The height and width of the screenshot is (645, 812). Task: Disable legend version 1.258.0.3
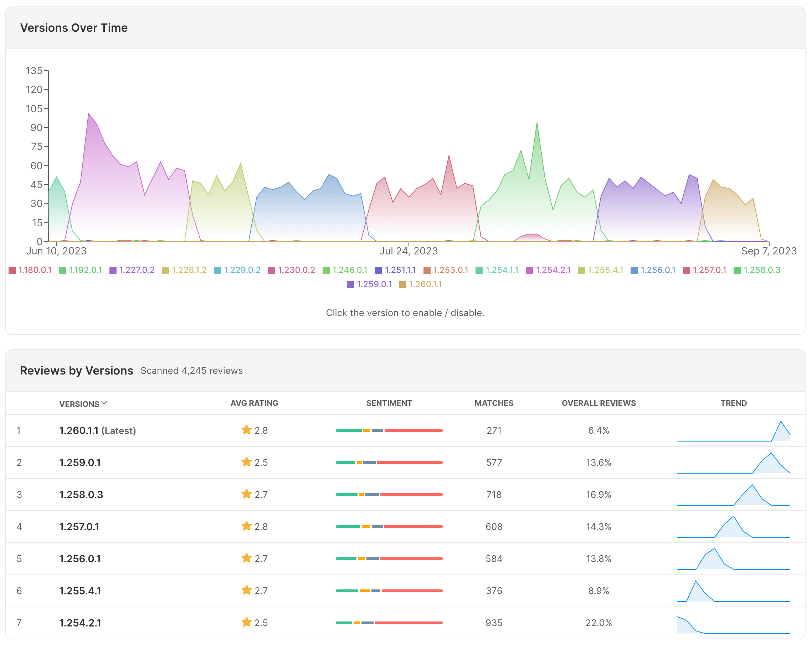(757, 270)
